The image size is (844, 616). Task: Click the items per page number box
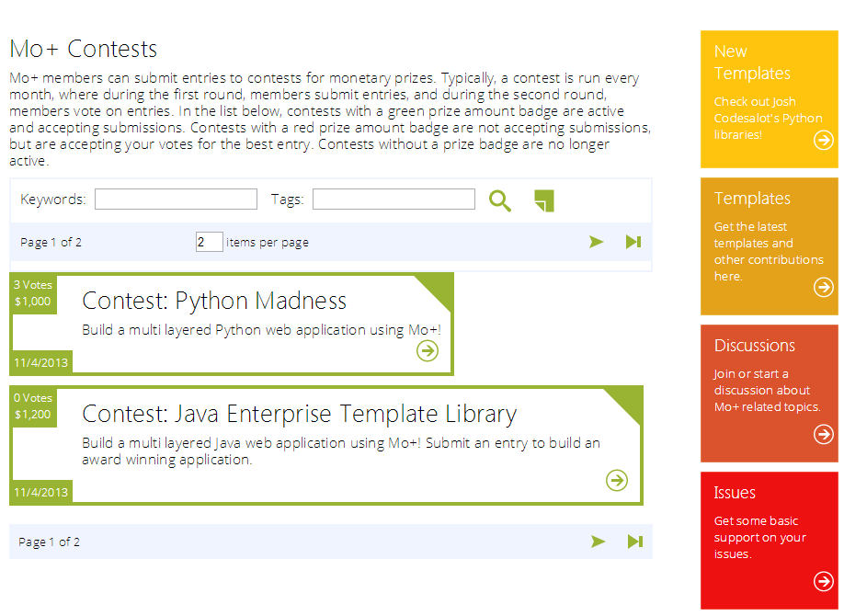[209, 242]
